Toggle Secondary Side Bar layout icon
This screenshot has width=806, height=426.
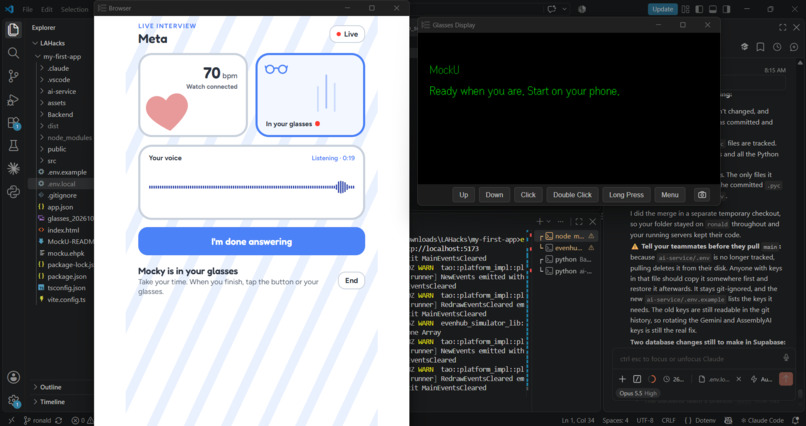(x=727, y=9)
